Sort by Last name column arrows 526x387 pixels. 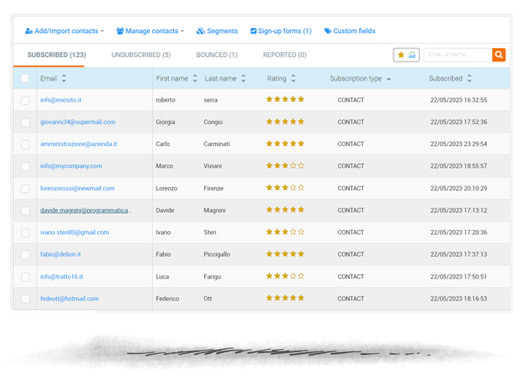pyautogui.click(x=243, y=78)
